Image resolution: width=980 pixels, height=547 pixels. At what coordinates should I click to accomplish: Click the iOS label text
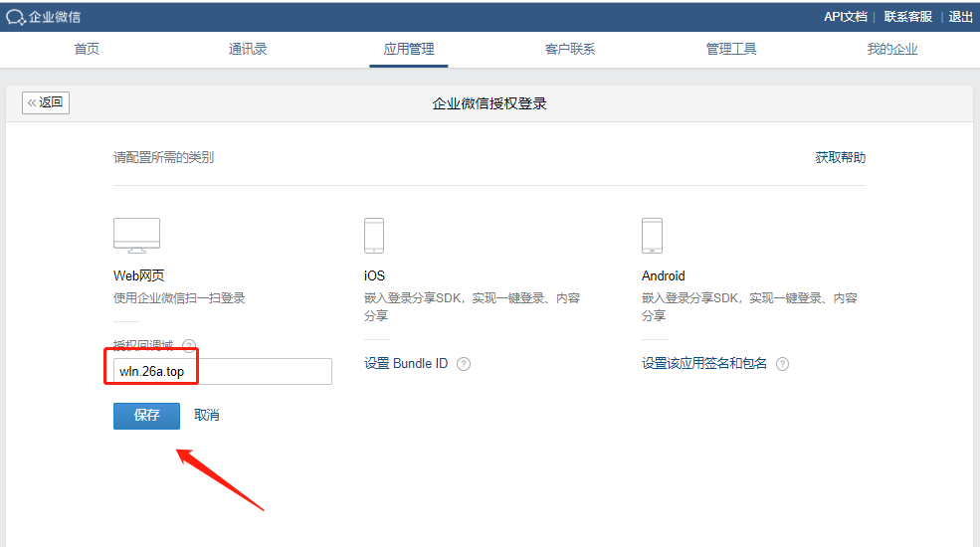coord(374,275)
